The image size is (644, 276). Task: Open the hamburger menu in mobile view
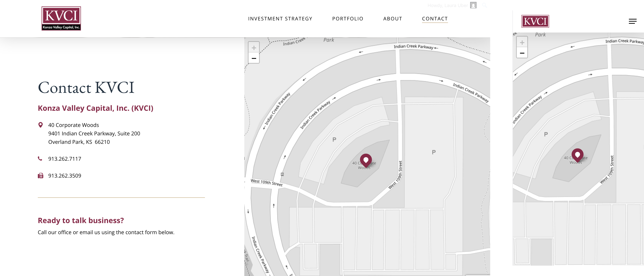point(633,21)
